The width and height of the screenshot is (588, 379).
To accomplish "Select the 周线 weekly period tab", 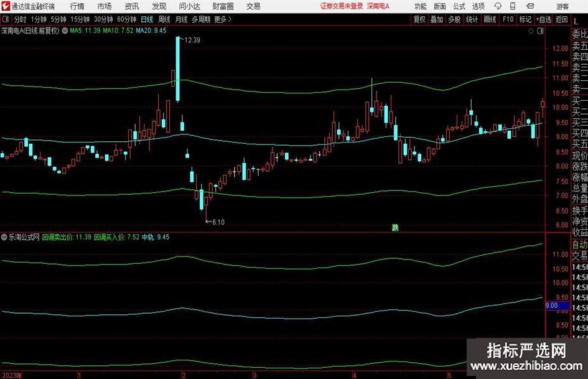I will 164,19.
